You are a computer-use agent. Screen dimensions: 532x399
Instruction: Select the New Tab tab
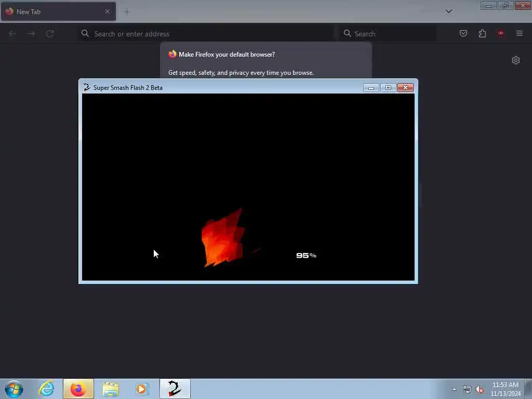[x=58, y=11]
